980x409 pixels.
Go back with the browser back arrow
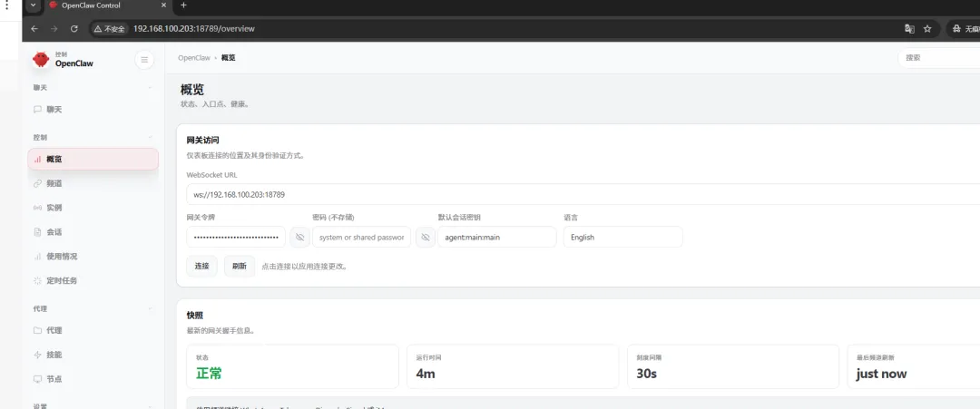pos(34,29)
